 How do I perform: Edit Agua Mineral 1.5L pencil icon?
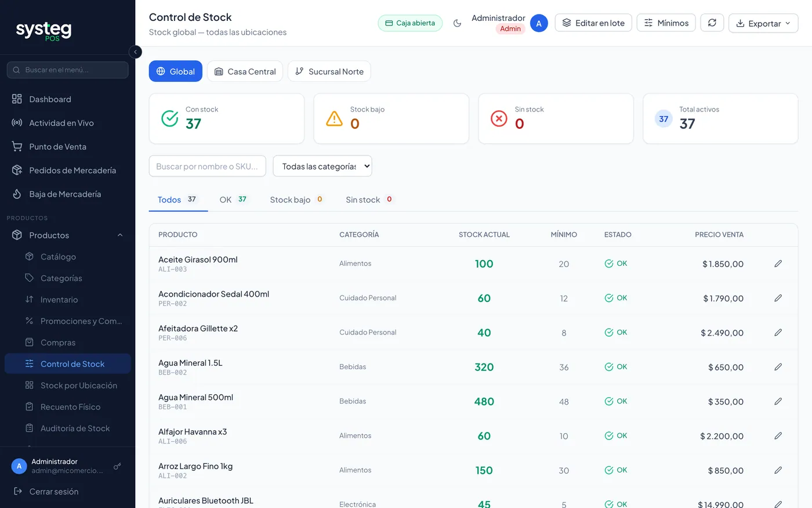[778, 367]
